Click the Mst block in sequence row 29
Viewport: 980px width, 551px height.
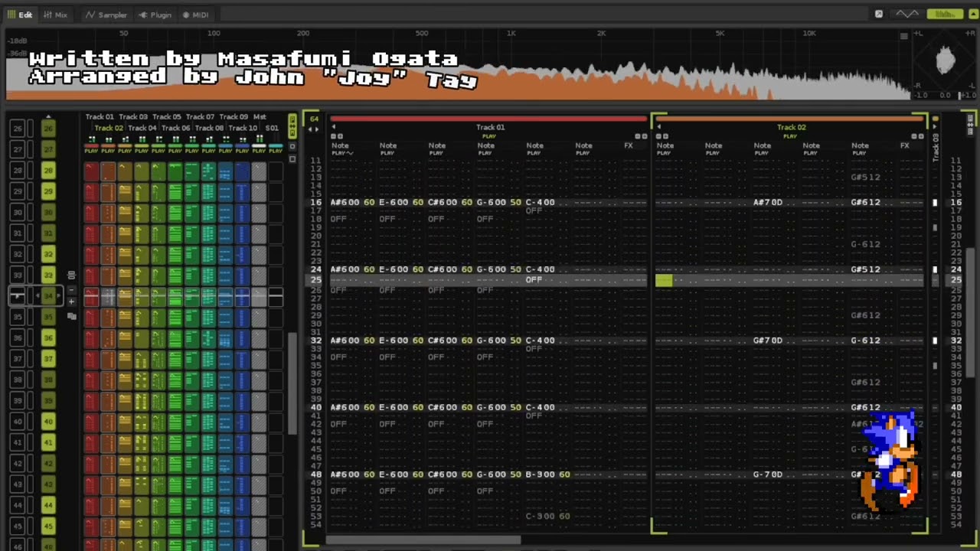click(x=259, y=192)
